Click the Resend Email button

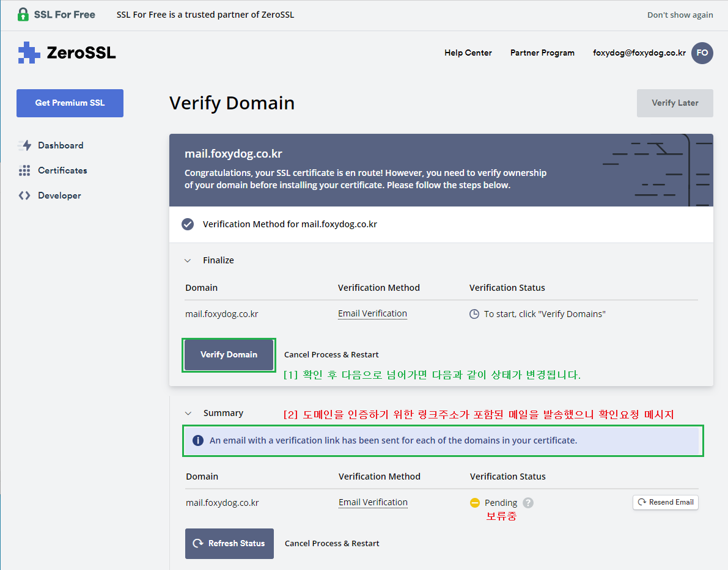[665, 502]
